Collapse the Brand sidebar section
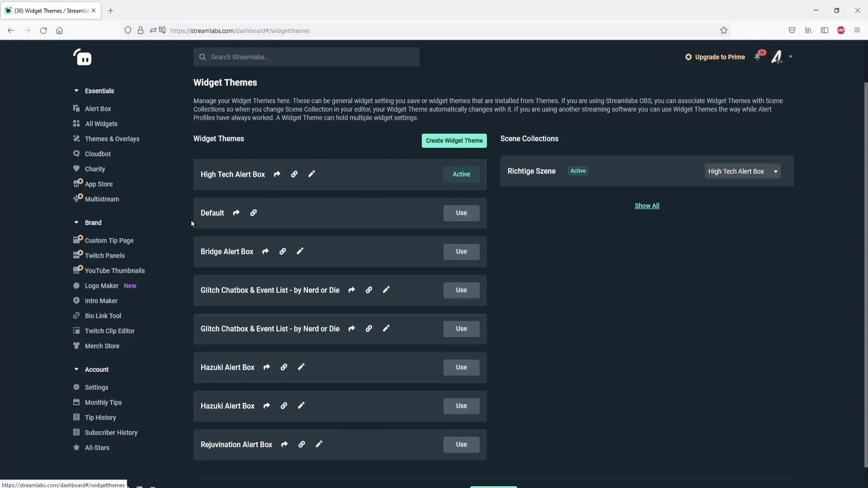The width and height of the screenshot is (868, 488). click(x=76, y=222)
